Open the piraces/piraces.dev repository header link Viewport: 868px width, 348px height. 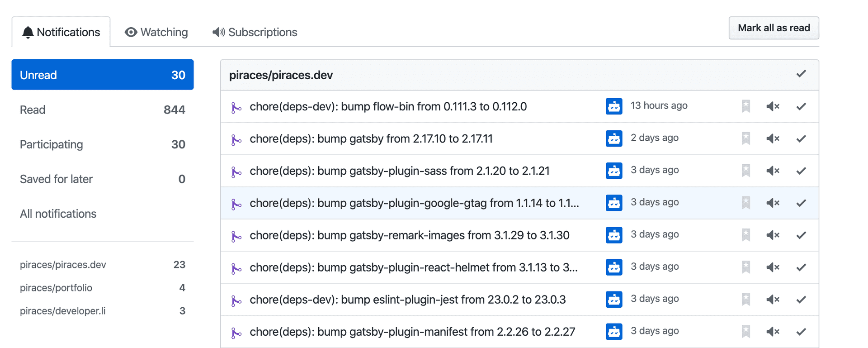[x=281, y=75]
